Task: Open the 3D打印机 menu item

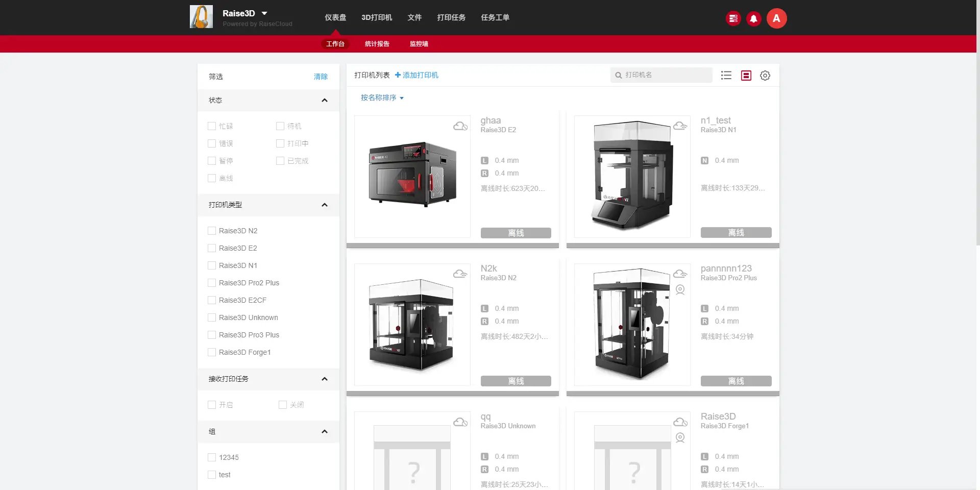Action: [x=377, y=17]
